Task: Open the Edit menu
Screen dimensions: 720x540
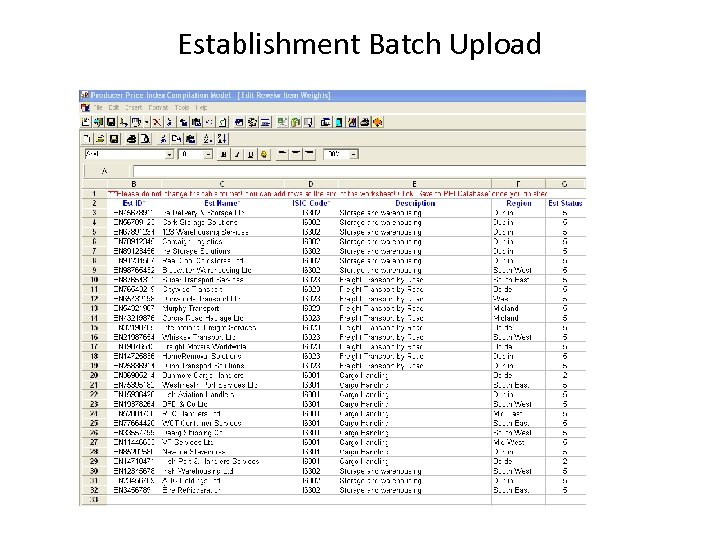Action: click(114, 107)
